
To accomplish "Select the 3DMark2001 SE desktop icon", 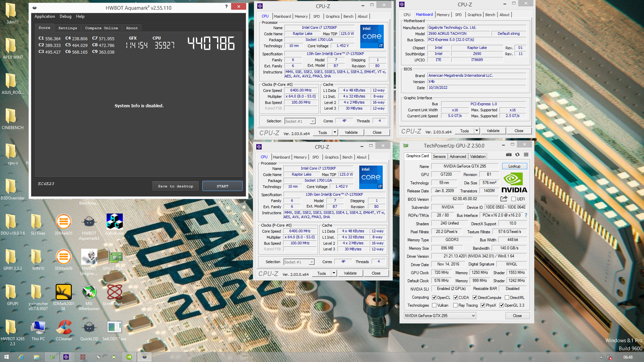I will [63, 297].
